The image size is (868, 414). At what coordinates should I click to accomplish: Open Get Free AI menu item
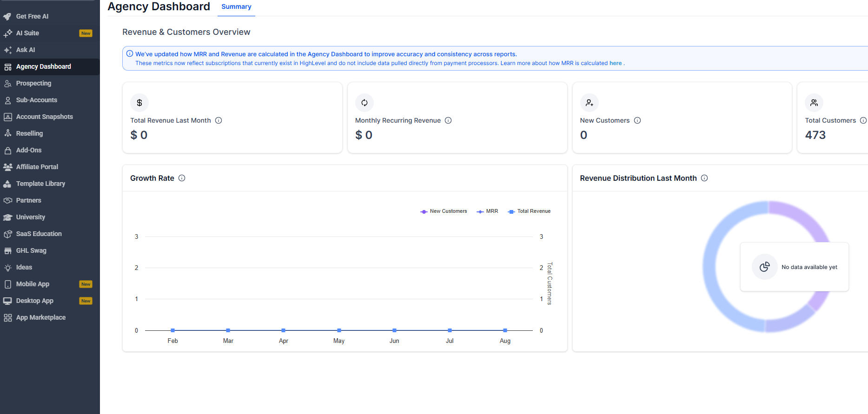[50, 16]
